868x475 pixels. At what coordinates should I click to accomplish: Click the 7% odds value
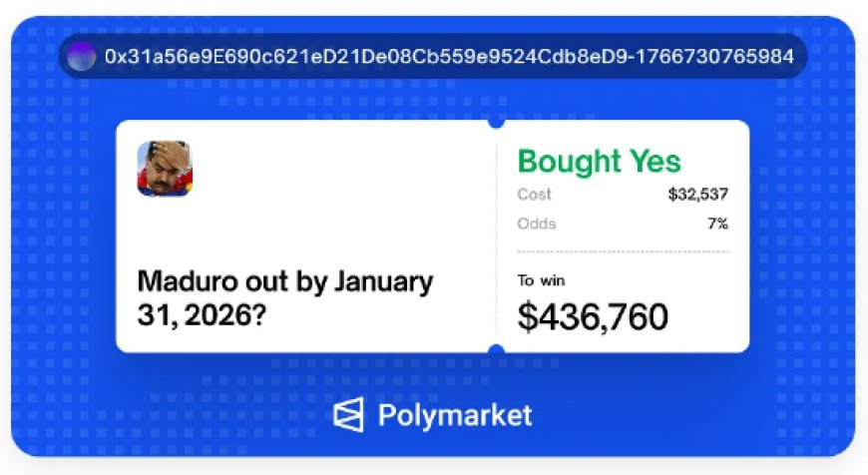(717, 224)
